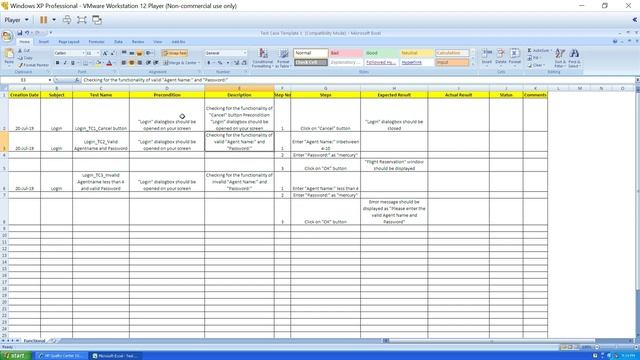
Task: Open the Office button menu
Action: point(7,36)
